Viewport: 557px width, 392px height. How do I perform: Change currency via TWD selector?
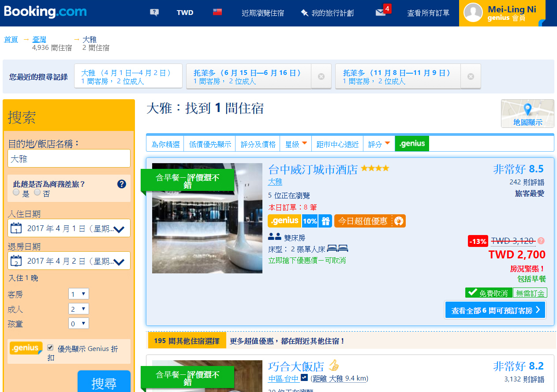pos(185,13)
